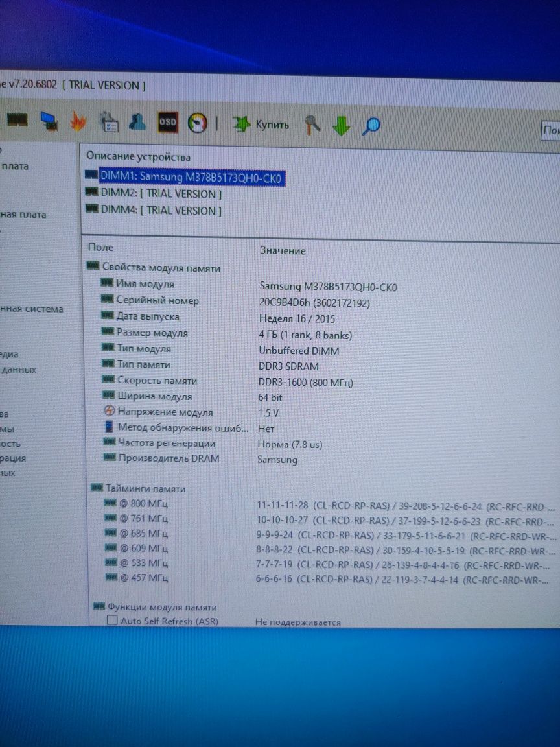This screenshot has width=560, height=747.
Task: Select DIMM1: Samsung M378B5173QH0-CK0 device
Action: pos(186,177)
